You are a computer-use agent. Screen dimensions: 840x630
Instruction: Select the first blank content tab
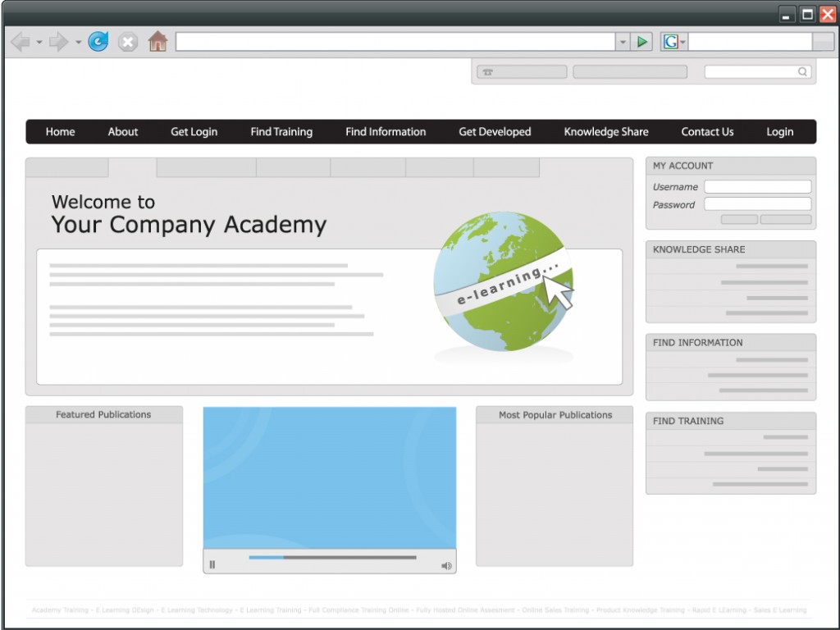click(x=67, y=167)
